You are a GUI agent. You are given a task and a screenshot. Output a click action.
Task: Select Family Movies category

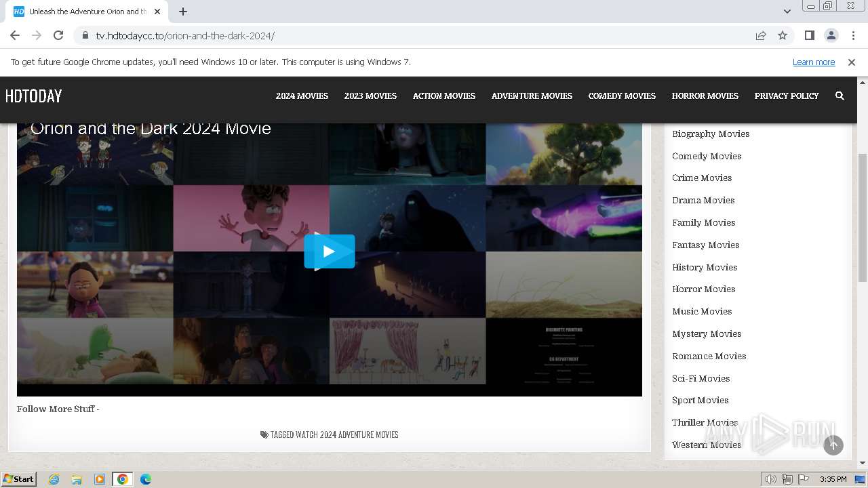tap(704, 222)
